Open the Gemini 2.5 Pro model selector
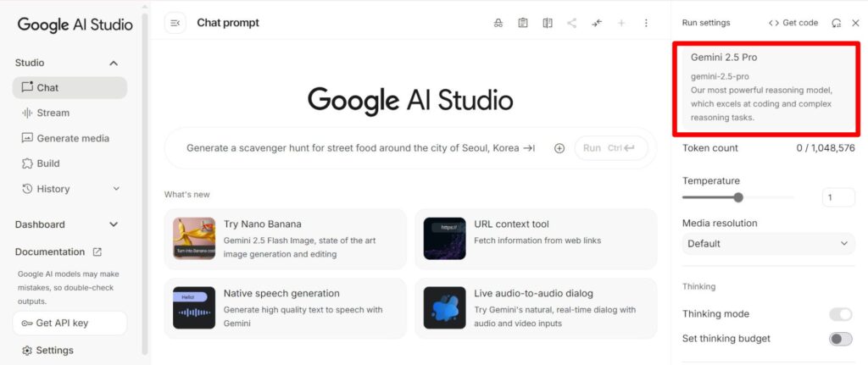Image resolution: width=868 pixels, height=365 pixels. click(766, 88)
